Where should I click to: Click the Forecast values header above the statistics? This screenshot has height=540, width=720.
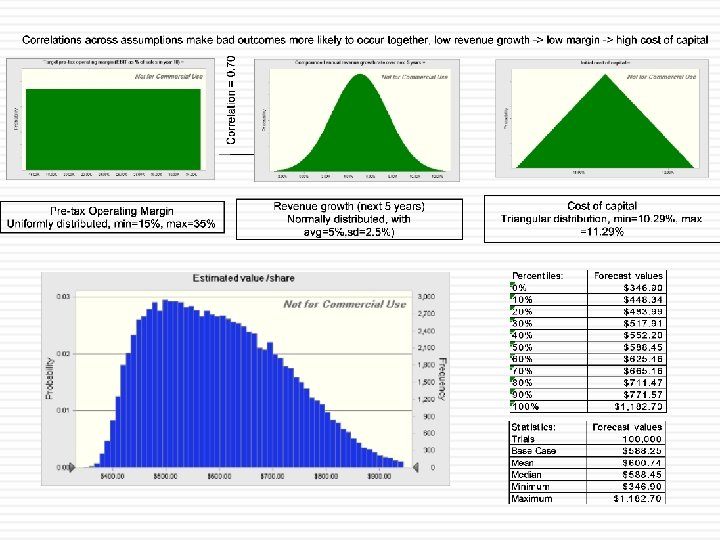(627, 427)
